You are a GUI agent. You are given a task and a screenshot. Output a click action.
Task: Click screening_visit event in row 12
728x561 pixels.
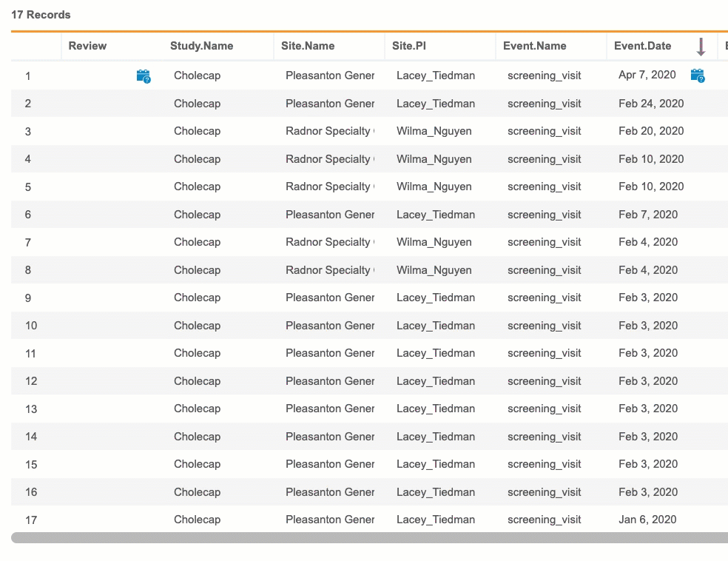pos(544,381)
